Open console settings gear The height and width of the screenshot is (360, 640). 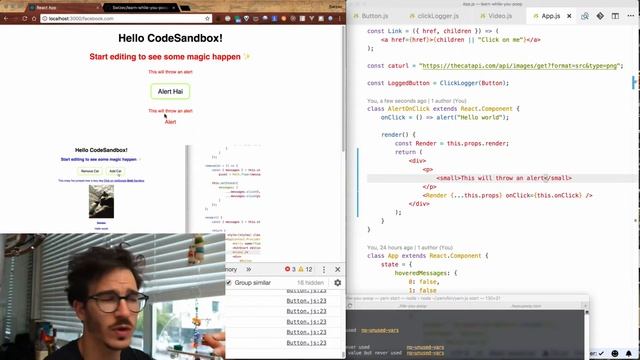[x=338, y=282]
